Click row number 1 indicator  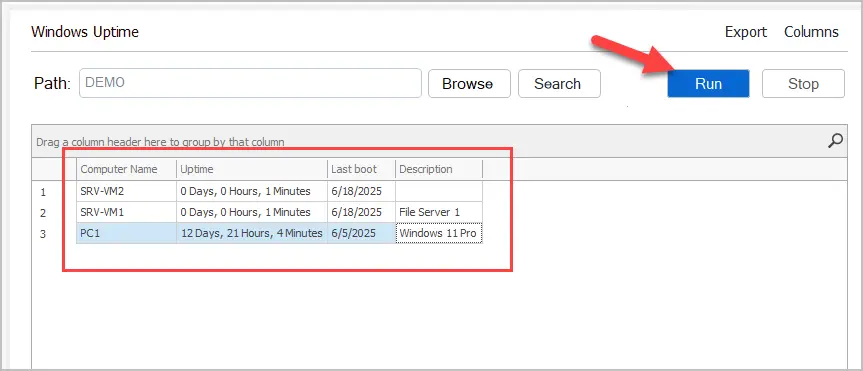pos(43,192)
